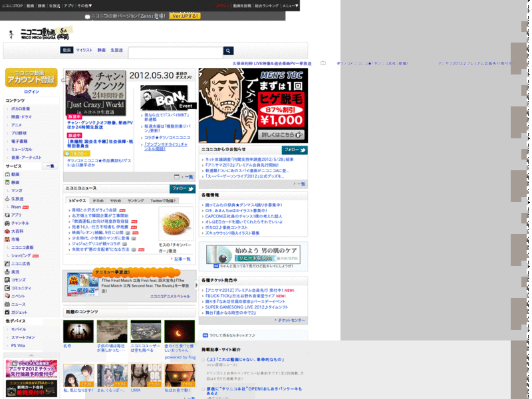Expand 映画・ドラマ content category
532x399 pixels.
pos(21,117)
